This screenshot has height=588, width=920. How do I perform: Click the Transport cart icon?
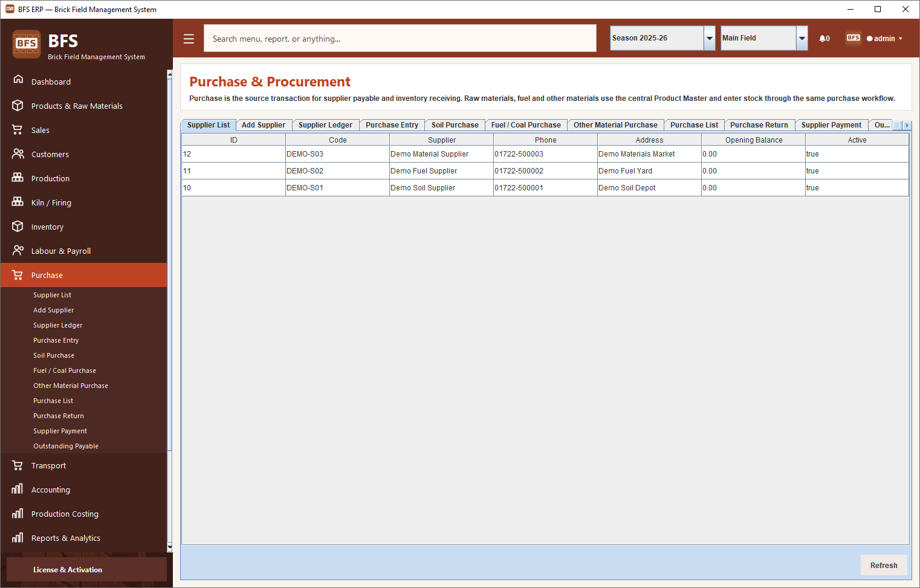pos(18,465)
